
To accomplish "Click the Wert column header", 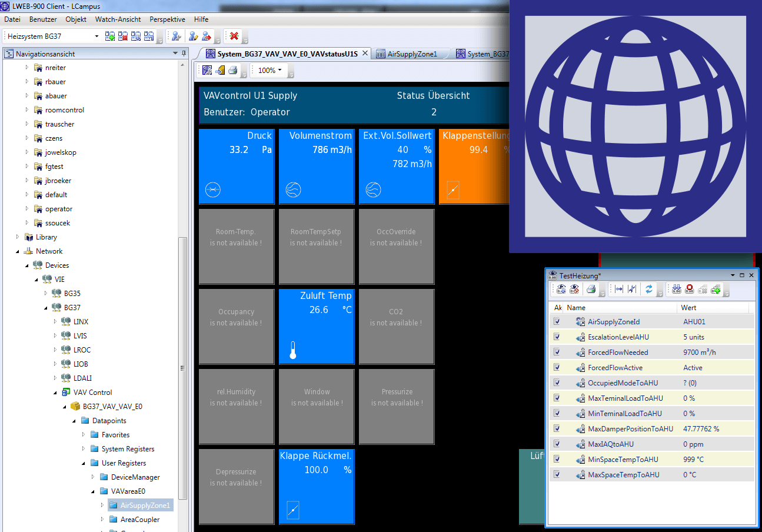I will point(713,308).
